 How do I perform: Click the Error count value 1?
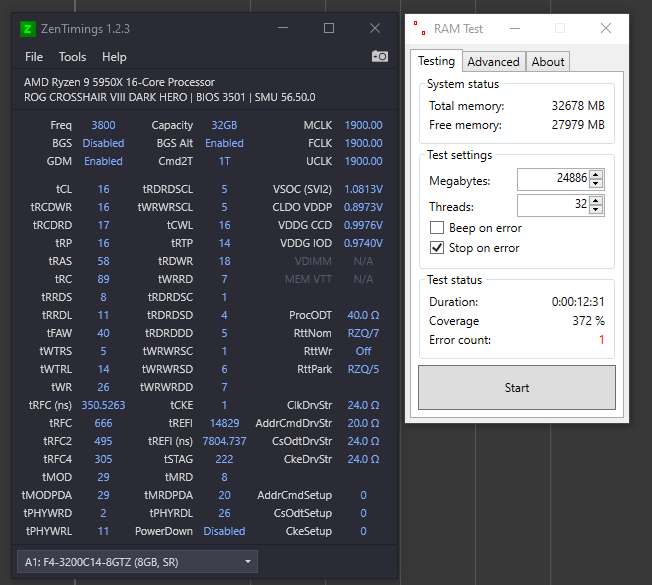point(601,340)
